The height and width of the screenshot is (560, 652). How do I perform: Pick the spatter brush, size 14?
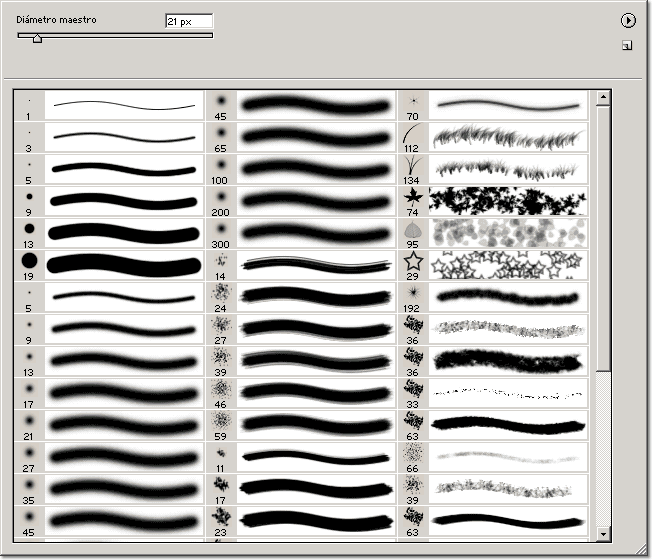[220, 265]
